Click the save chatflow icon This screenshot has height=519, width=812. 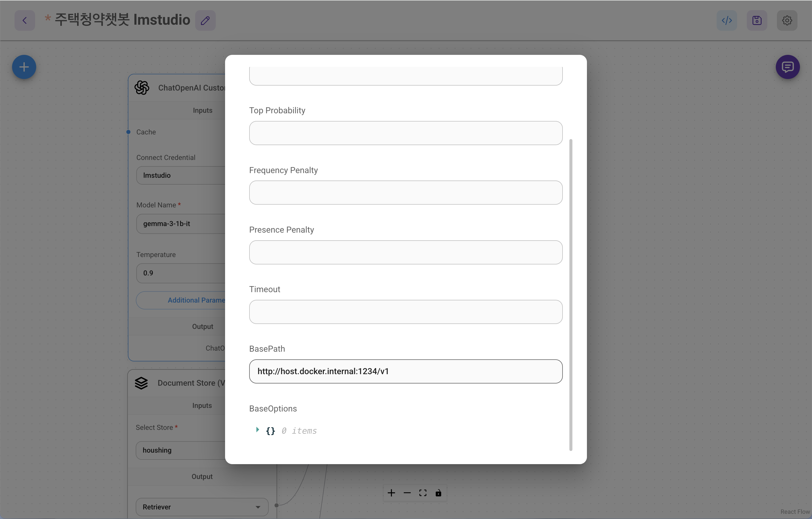[757, 21]
